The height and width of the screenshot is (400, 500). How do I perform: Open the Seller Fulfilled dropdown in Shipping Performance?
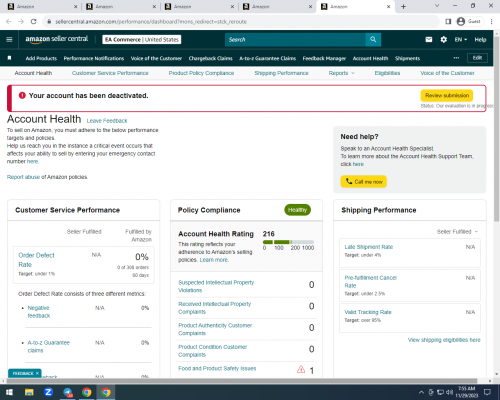tap(457, 231)
